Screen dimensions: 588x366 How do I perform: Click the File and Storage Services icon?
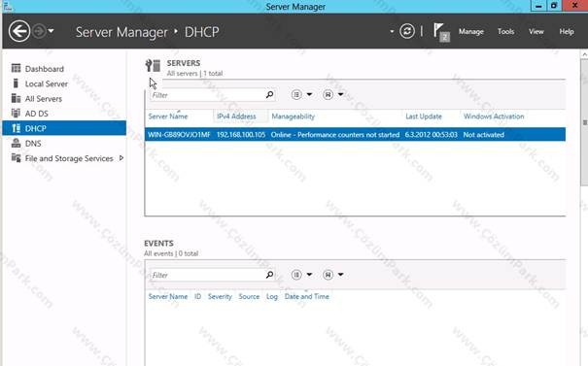[x=16, y=157]
